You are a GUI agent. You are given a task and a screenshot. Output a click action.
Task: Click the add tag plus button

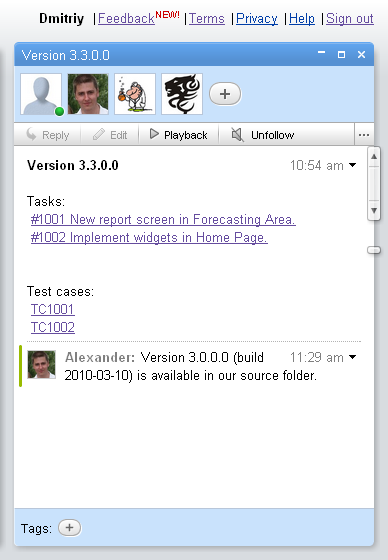pyautogui.click(x=69, y=528)
